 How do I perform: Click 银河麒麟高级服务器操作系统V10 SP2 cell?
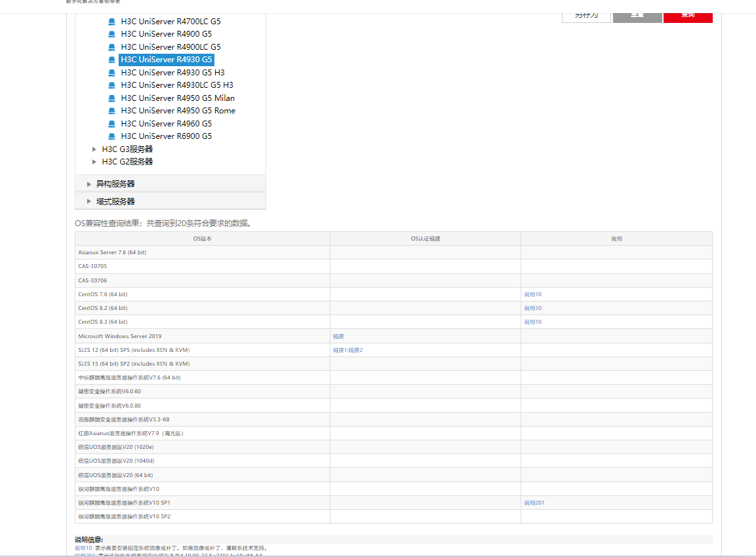point(203,516)
